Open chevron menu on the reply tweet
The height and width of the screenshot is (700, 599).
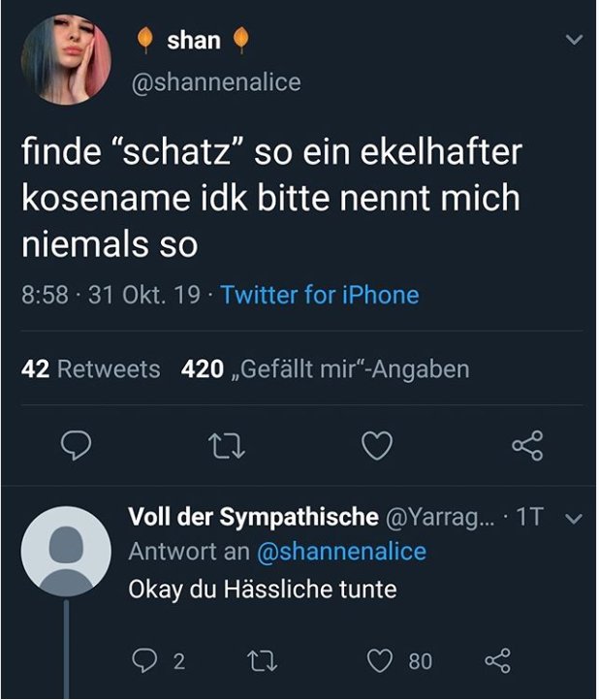click(572, 520)
